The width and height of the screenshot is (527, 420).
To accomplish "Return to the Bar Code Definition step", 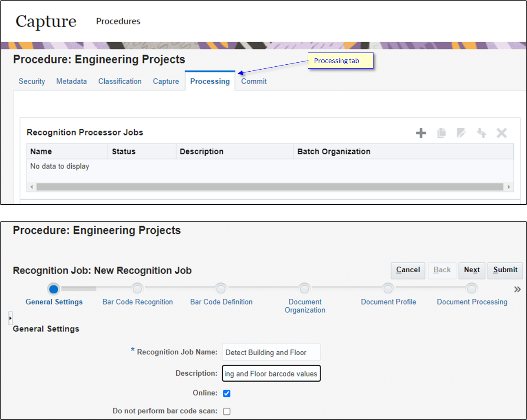I will 221,289.
